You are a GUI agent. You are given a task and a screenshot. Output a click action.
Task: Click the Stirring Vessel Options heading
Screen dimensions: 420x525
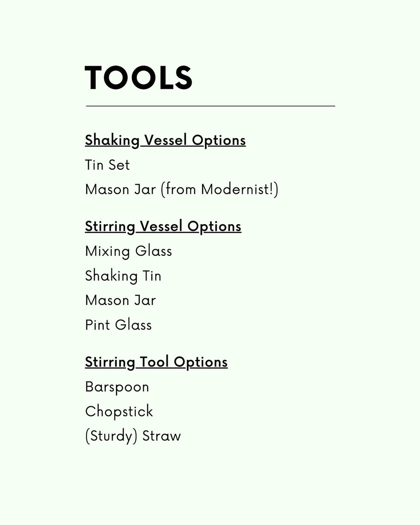coord(163,227)
